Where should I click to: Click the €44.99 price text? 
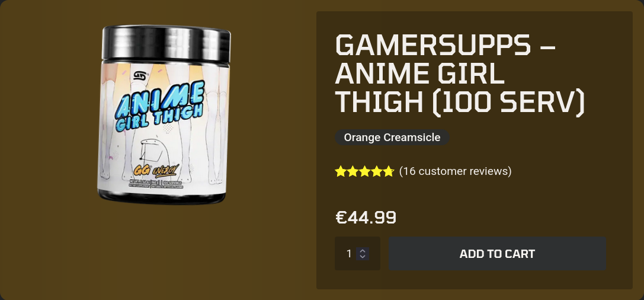366,218
